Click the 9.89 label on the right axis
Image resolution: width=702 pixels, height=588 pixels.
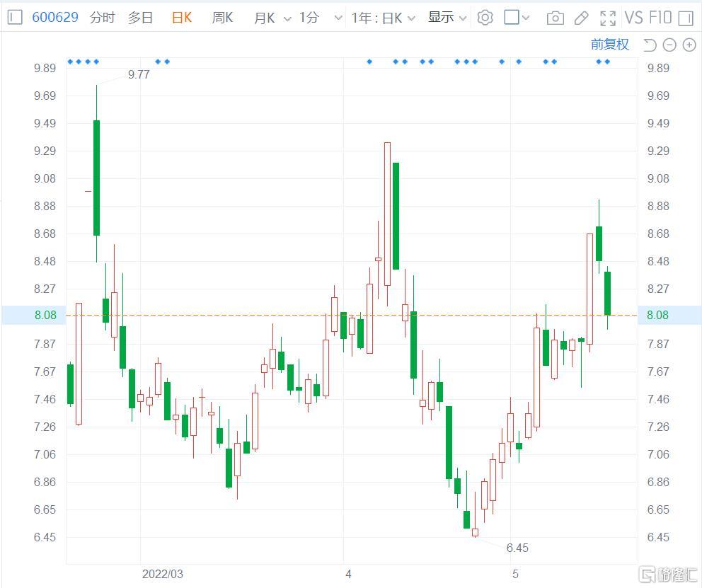(658, 68)
